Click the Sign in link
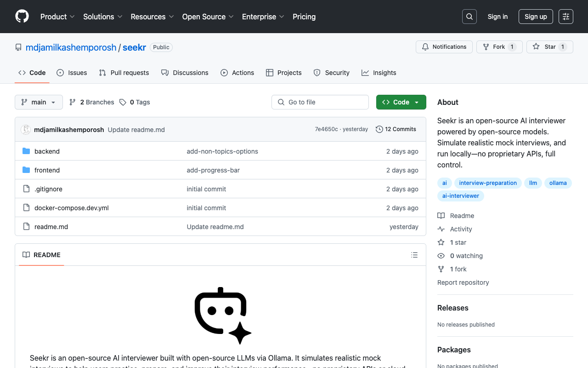Viewport: 588px width, 368px height. [x=498, y=17]
